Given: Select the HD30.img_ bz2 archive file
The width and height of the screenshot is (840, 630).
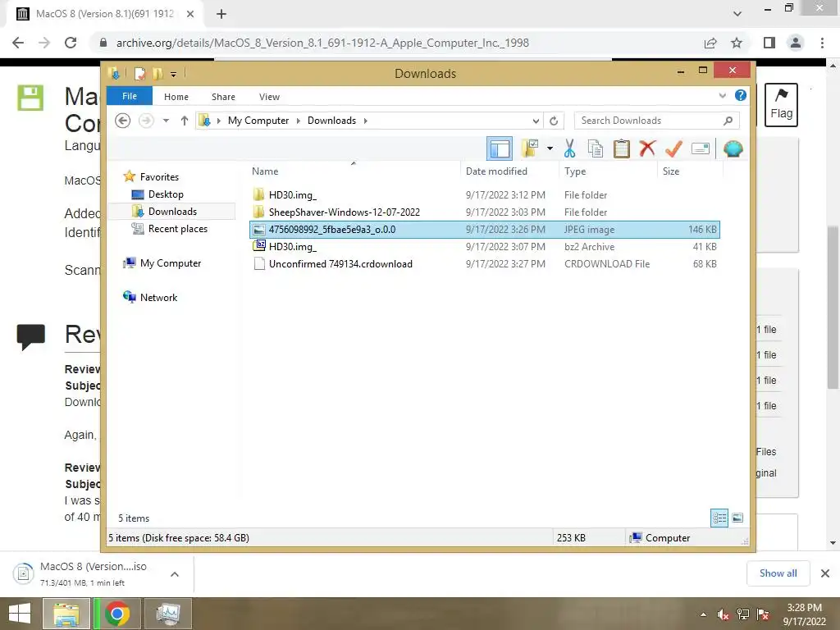Looking at the screenshot, I should pyautogui.click(x=485, y=246).
